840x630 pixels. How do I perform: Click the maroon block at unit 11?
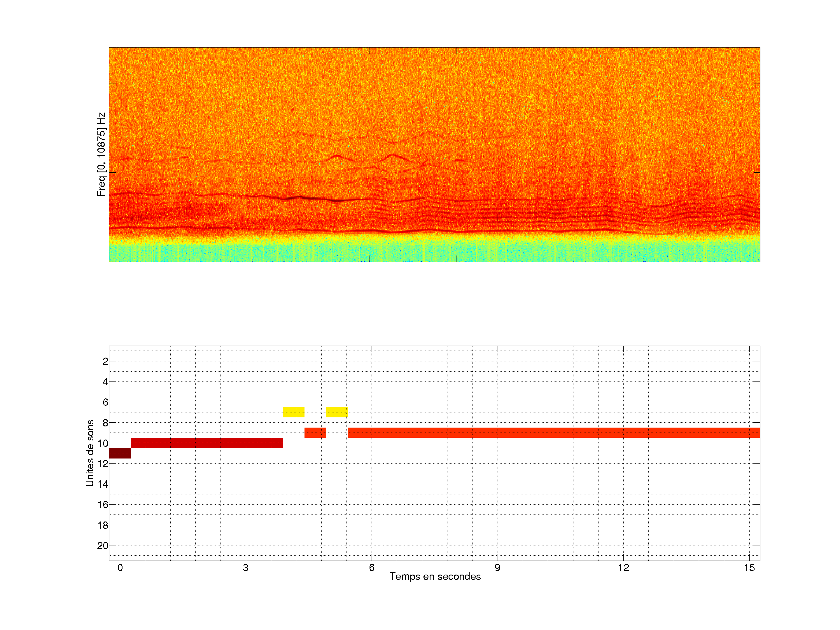coord(120,453)
